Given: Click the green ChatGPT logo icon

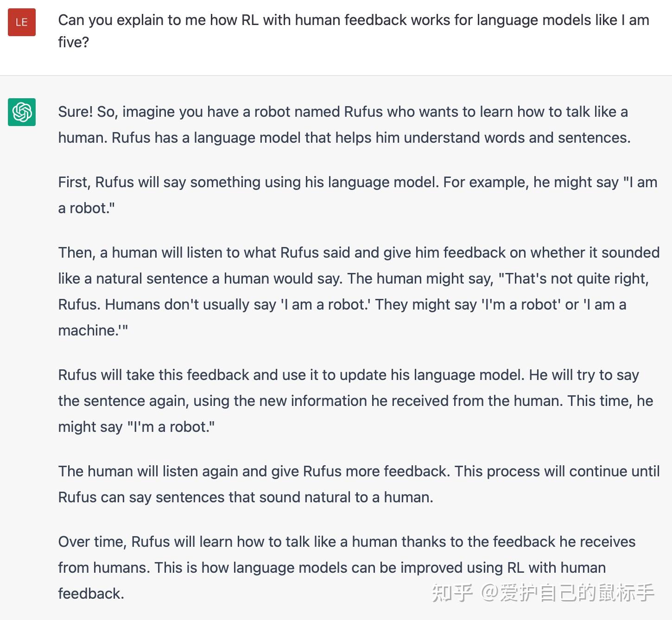Looking at the screenshot, I should (22, 112).
